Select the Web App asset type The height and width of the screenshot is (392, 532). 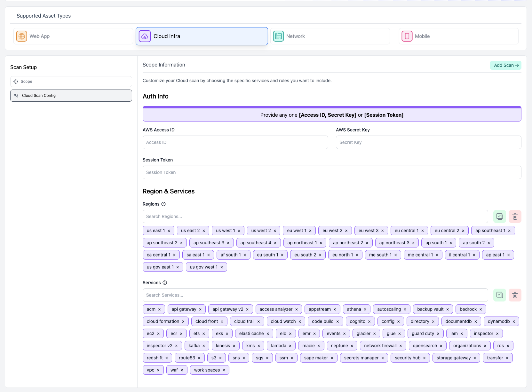coord(73,36)
